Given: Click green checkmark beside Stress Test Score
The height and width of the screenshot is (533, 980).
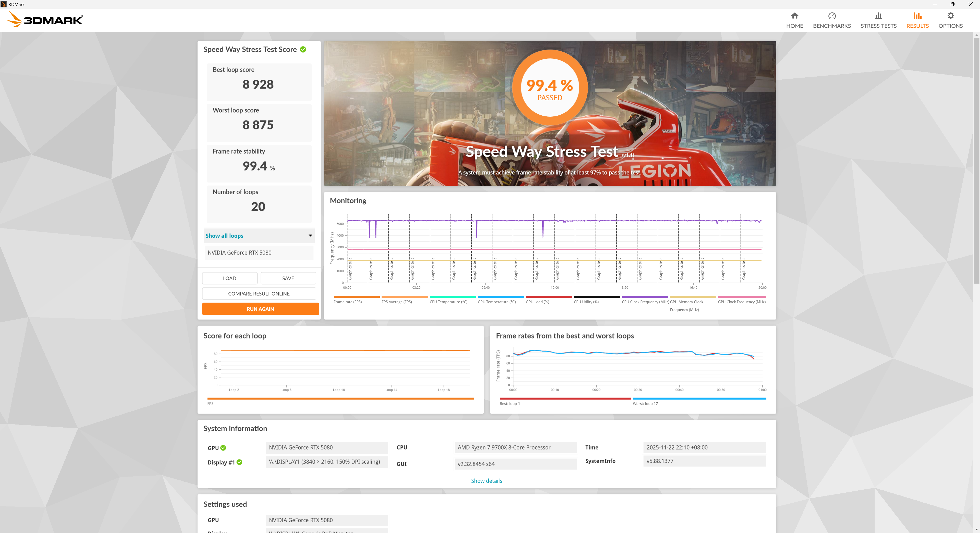Looking at the screenshot, I should [x=303, y=50].
